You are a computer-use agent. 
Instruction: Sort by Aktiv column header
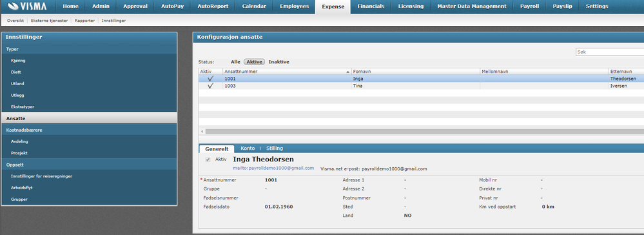[x=211, y=71]
